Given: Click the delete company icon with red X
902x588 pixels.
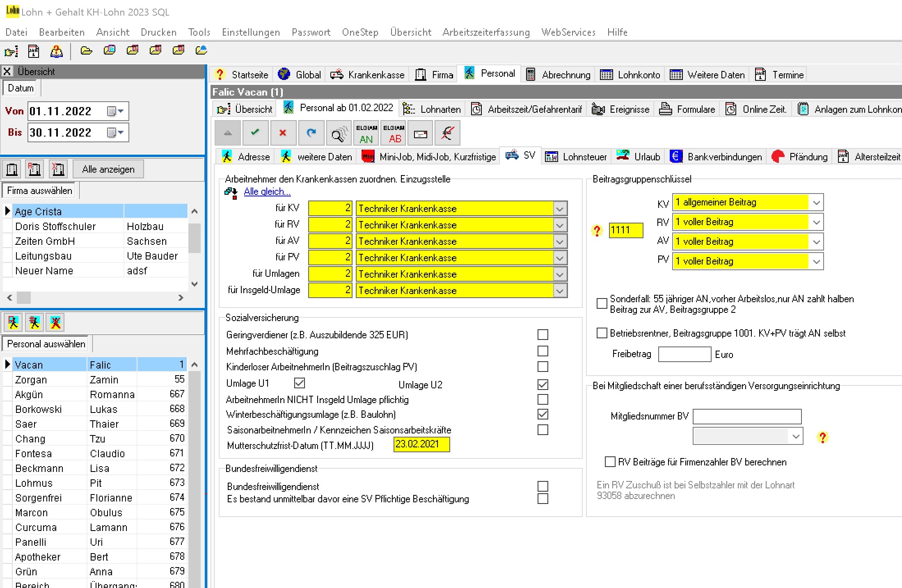Looking at the screenshot, I should [x=58, y=169].
